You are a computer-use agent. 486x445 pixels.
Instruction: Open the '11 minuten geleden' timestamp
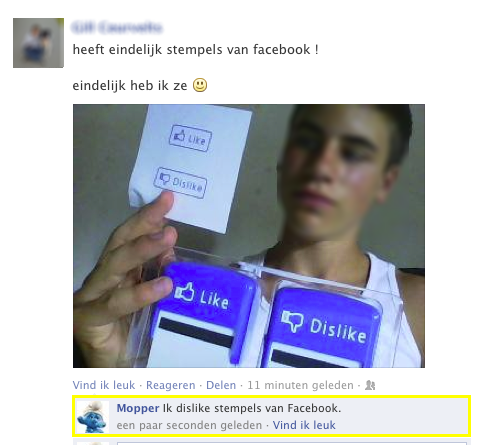(300, 385)
